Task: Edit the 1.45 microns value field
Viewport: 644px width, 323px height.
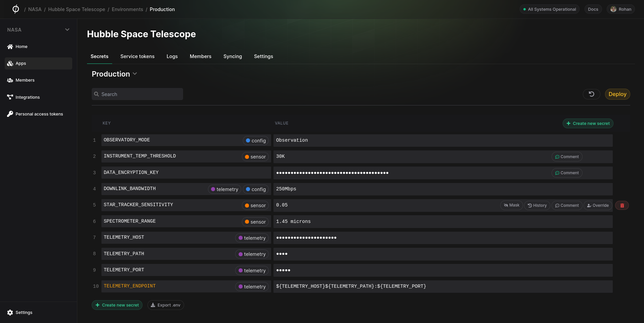Action: (443, 222)
